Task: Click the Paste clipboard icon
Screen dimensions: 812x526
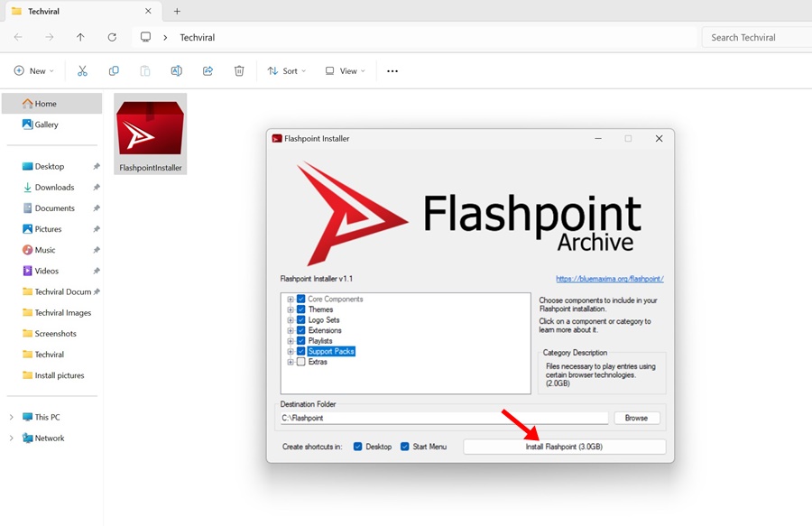Action: tap(145, 71)
